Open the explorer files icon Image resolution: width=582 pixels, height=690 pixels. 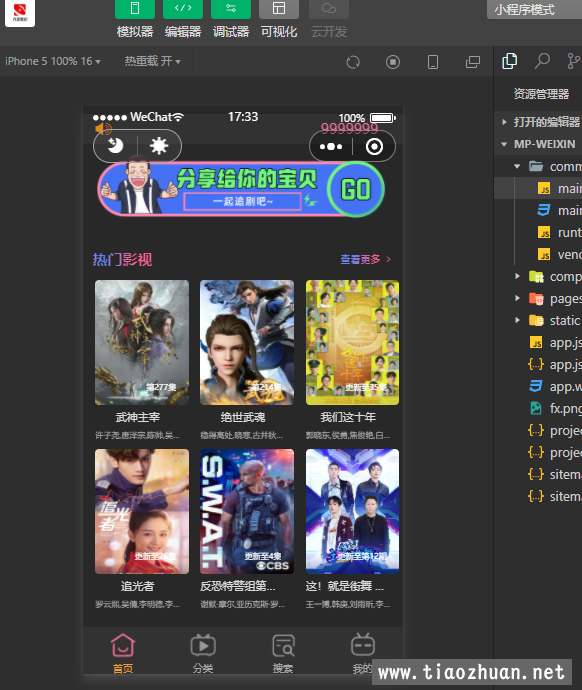point(509,61)
